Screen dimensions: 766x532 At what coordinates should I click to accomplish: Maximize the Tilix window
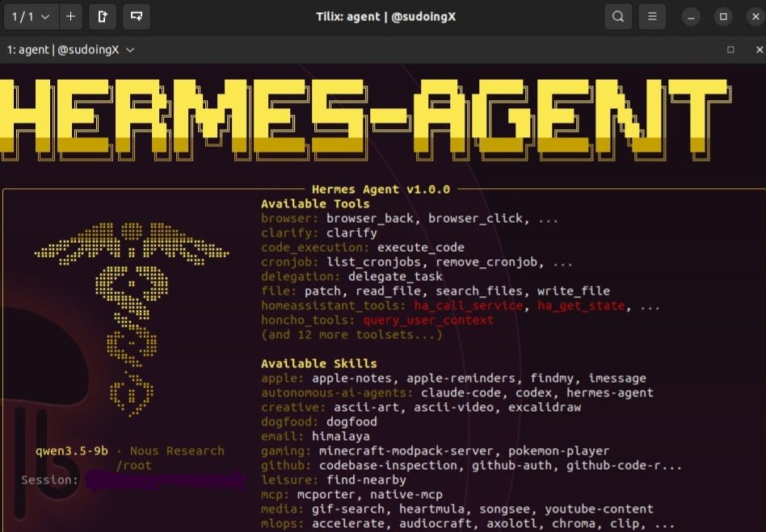point(723,17)
